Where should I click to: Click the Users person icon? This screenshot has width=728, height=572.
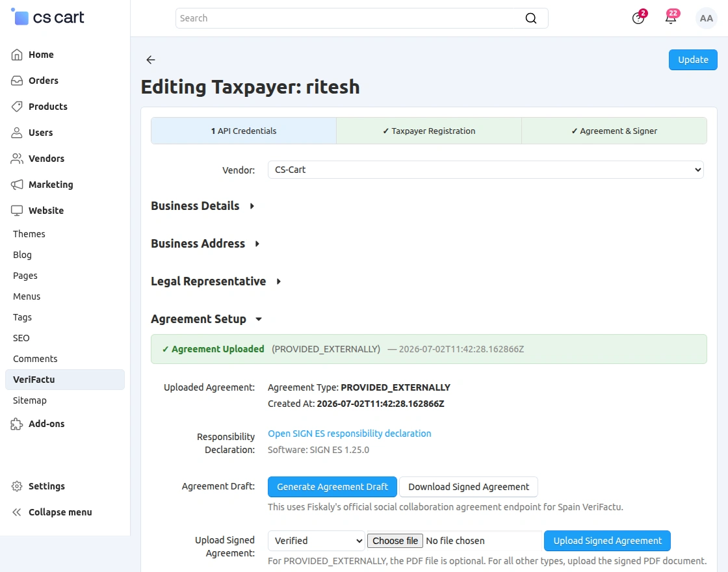(x=17, y=133)
